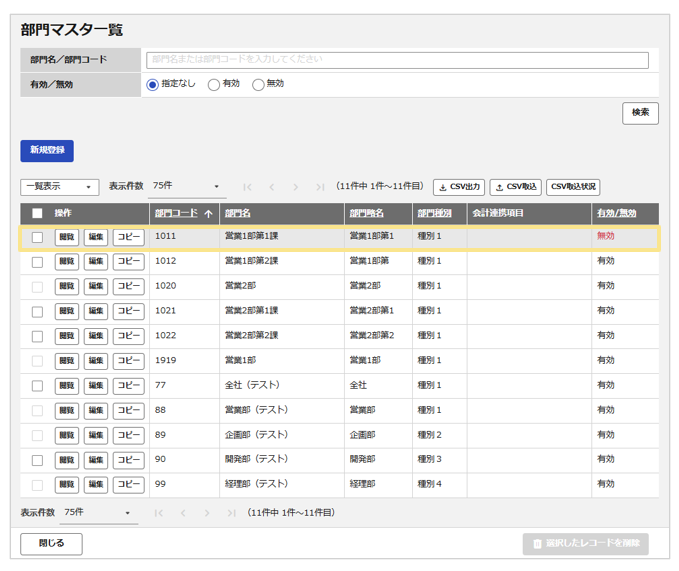Click コピー for row 1011
The width and height of the screenshot is (679, 571).
coord(129,237)
